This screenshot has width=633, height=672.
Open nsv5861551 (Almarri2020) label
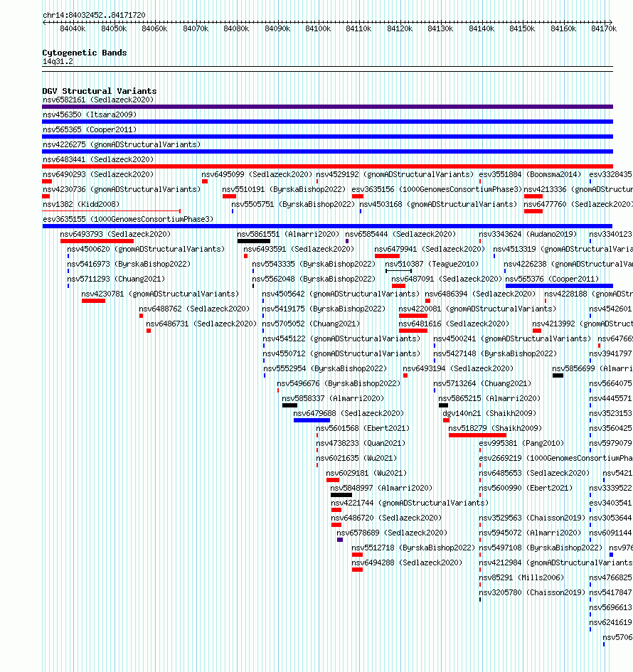(x=288, y=235)
